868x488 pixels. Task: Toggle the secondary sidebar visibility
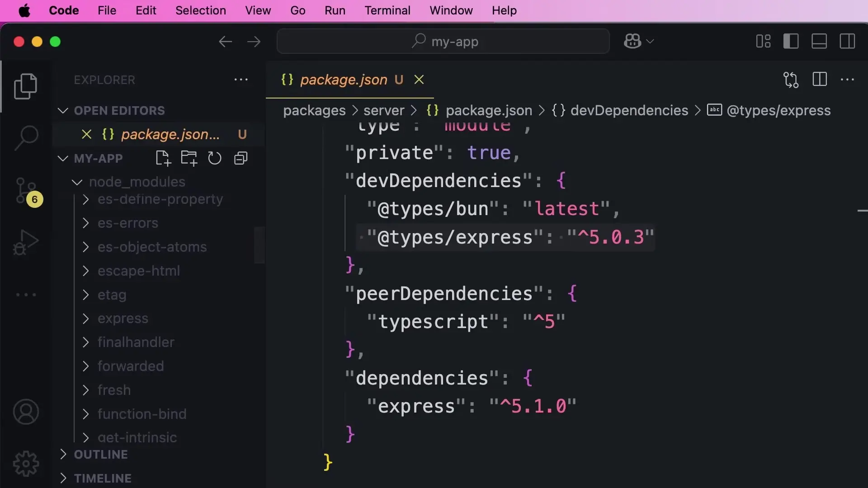(847, 42)
